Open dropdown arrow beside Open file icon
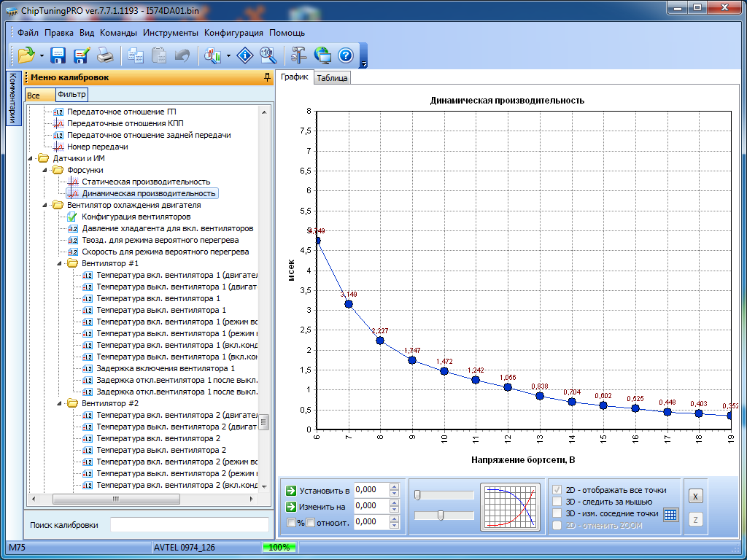Viewport: 747px width, 560px height. (42, 55)
